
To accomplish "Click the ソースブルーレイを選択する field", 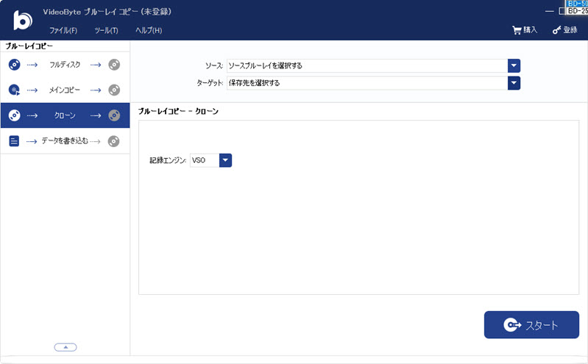I will (x=367, y=65).
